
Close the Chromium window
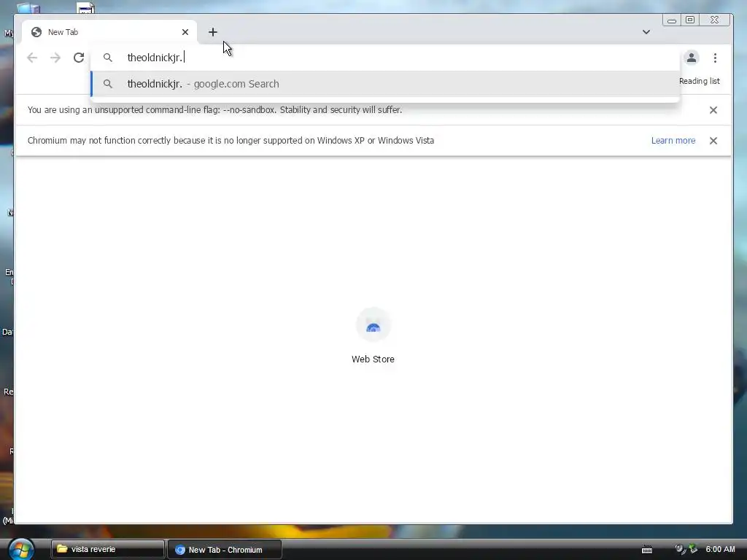click(715, 20)
